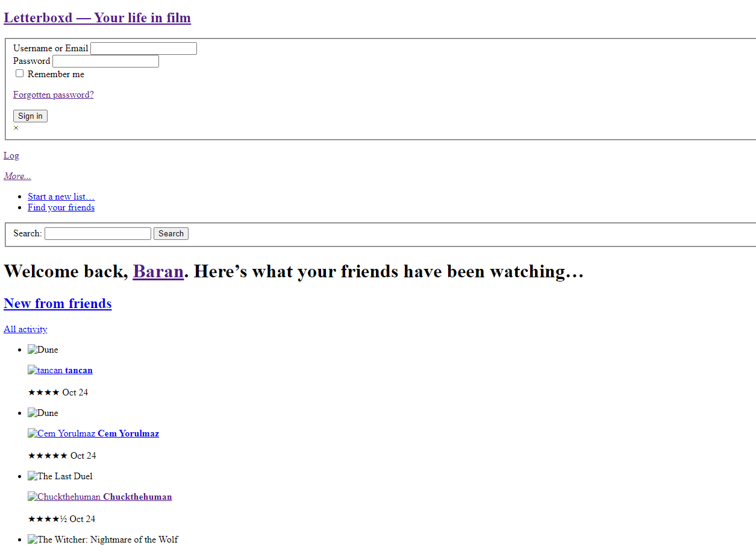Click the Password label text
Screen dimensions: 756x554
[x=32, y=61]
